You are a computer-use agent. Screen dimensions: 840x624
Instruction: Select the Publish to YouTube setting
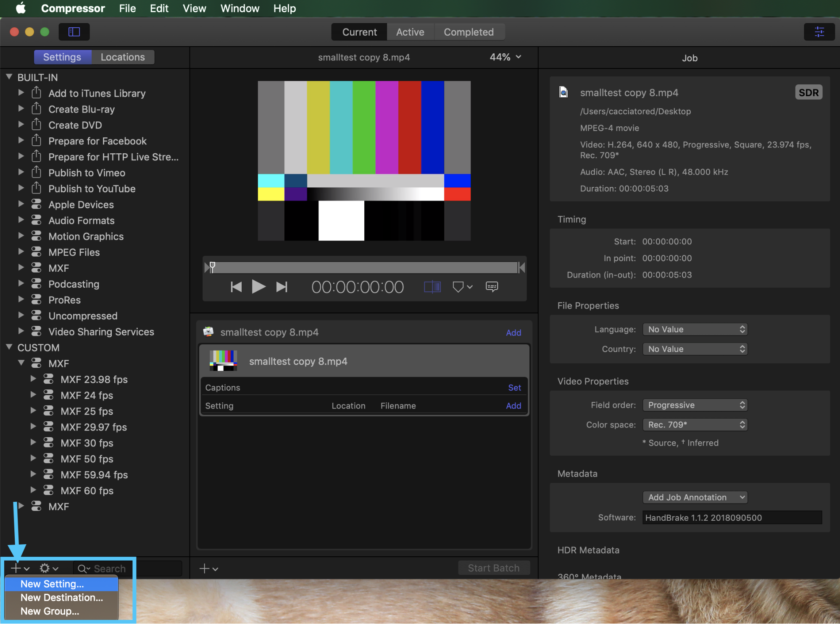[x=92, y=189]
